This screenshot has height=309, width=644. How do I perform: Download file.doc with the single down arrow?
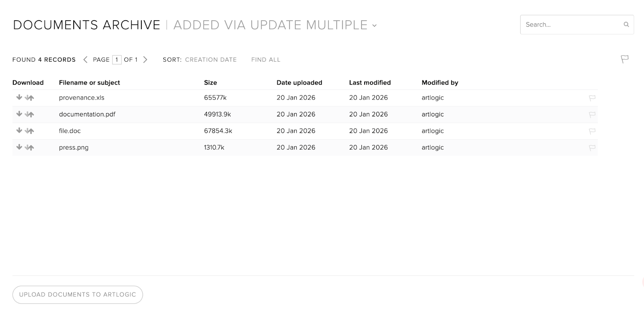[x=19, y=131]
